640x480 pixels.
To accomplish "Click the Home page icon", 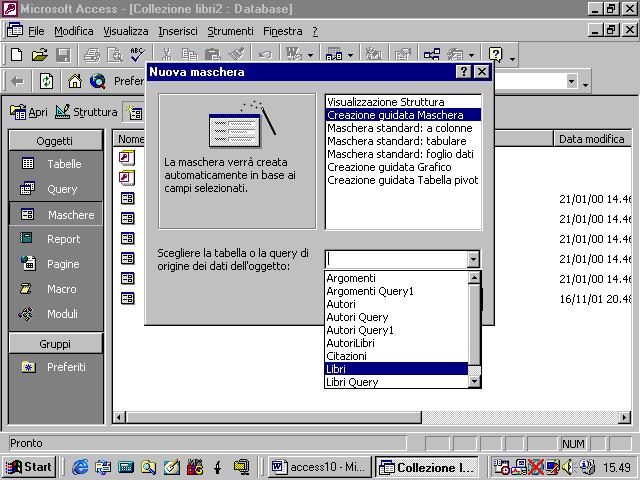I will [75, 81].
